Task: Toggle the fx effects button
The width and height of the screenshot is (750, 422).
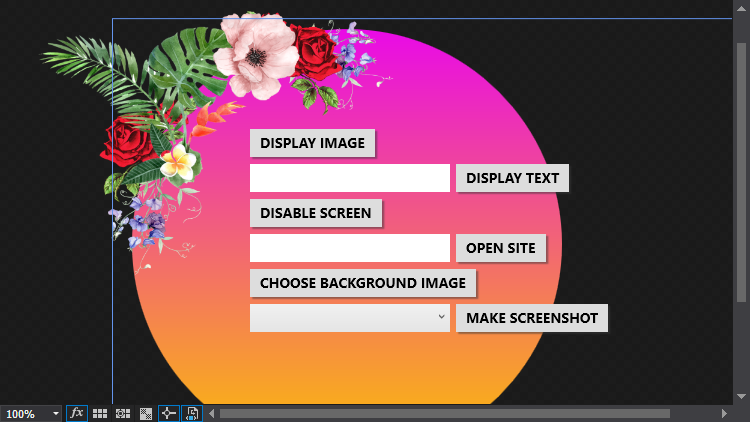Action: point(77,413)
